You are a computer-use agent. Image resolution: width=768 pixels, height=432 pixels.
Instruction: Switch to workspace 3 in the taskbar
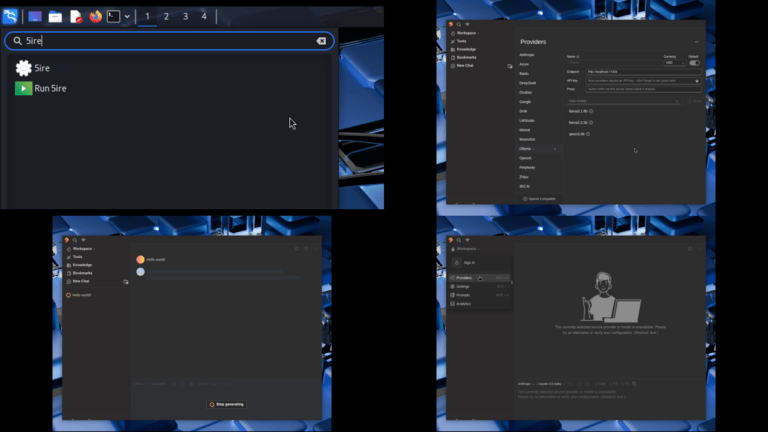point(186,17)
